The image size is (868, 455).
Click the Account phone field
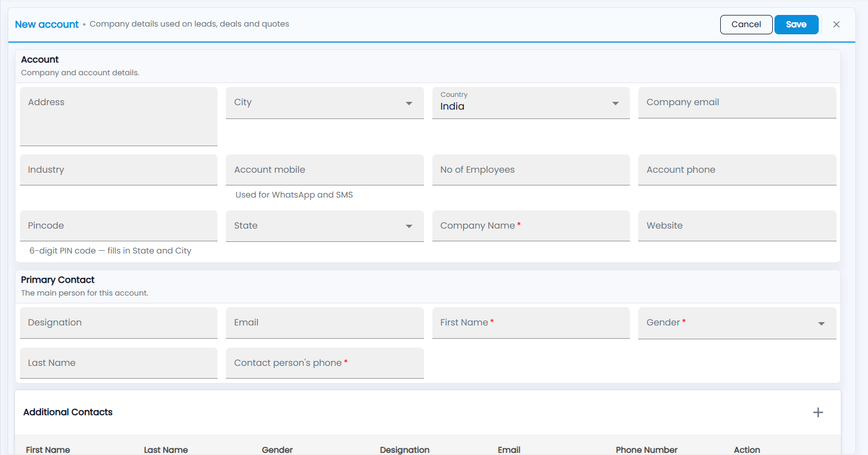[737, 170]
